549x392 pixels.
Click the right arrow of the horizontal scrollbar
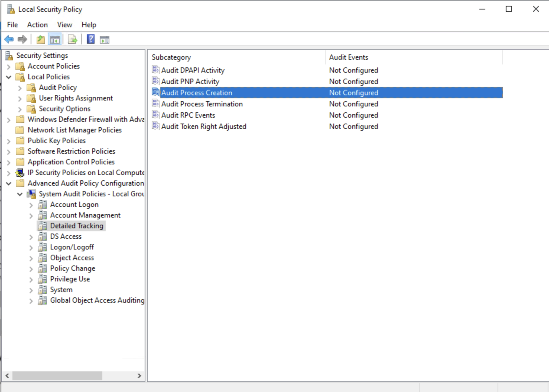pyautogui.click(x=139, y=376)
